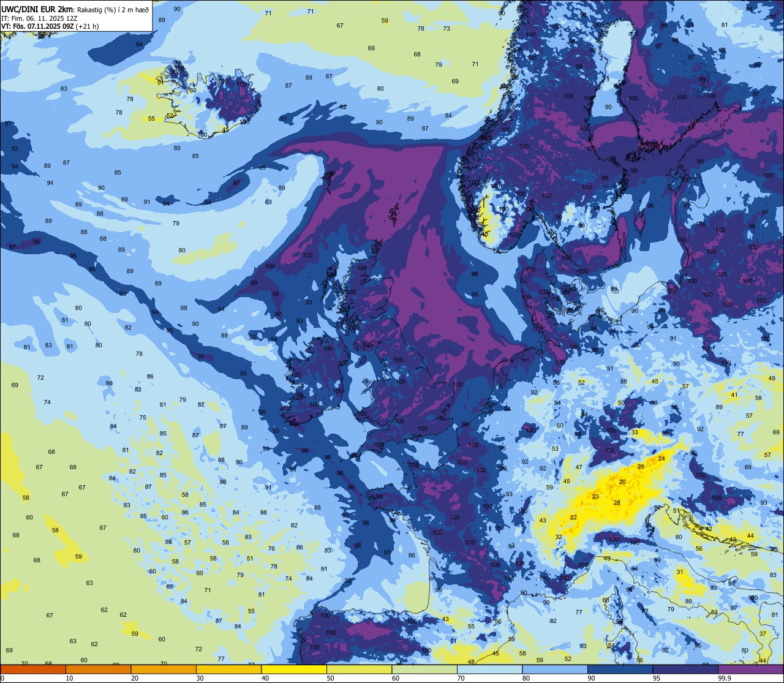
Task: Click the '10' legend tick label
Action: 69,678
